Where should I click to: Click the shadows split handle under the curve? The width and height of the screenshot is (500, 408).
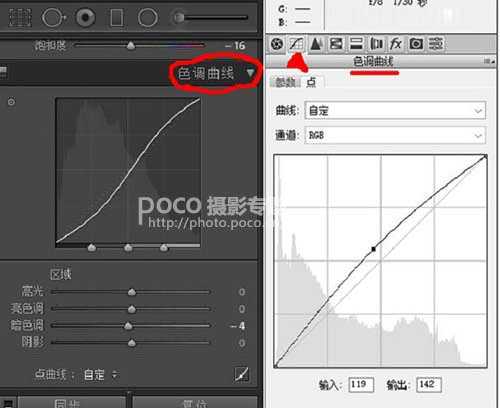(x=92, y=247)
